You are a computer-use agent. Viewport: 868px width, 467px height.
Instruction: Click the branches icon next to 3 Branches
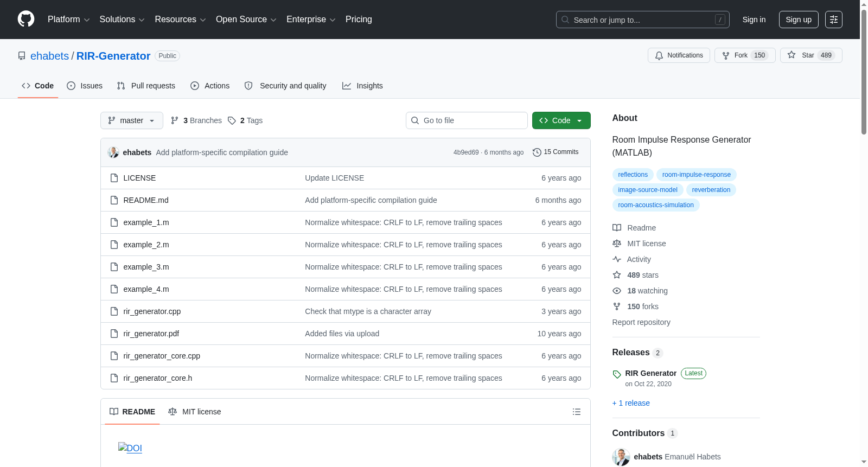(175, 120)
